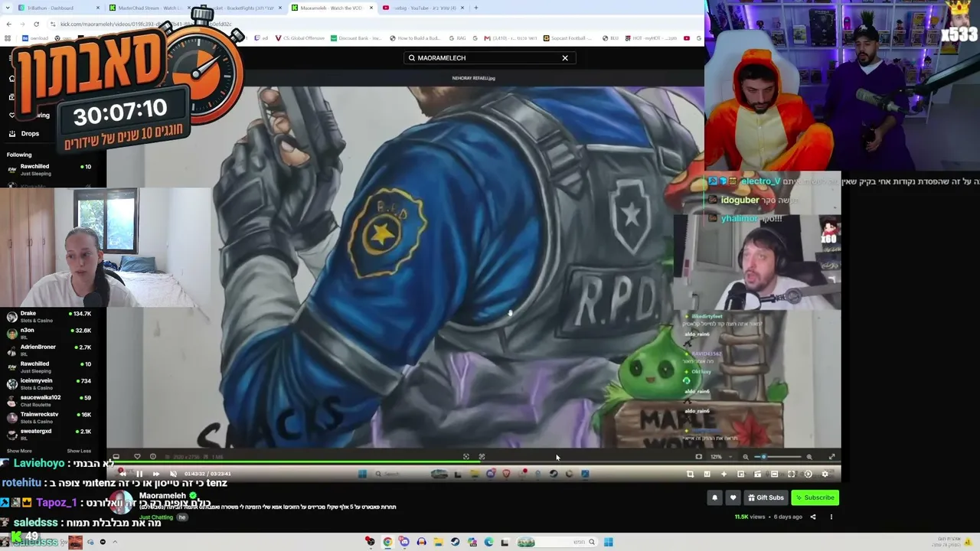
Task: Open iceinmyvein channel in sidebar
Action: tap(49, 383)
